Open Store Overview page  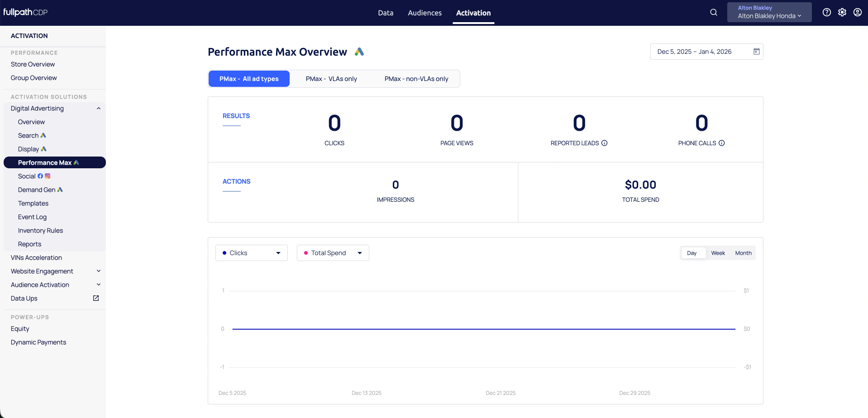pyautogui.click(x=33, y=64)
